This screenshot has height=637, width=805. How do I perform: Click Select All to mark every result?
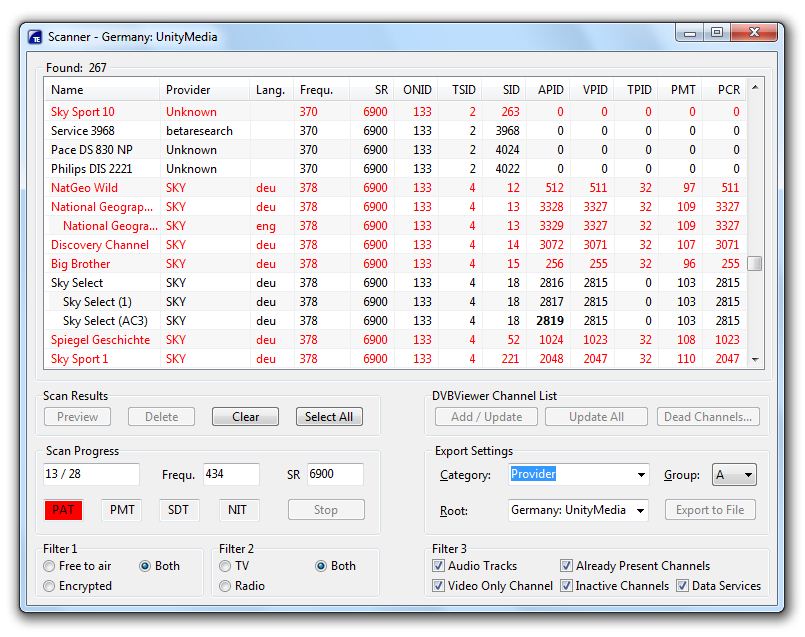(328, 416)
